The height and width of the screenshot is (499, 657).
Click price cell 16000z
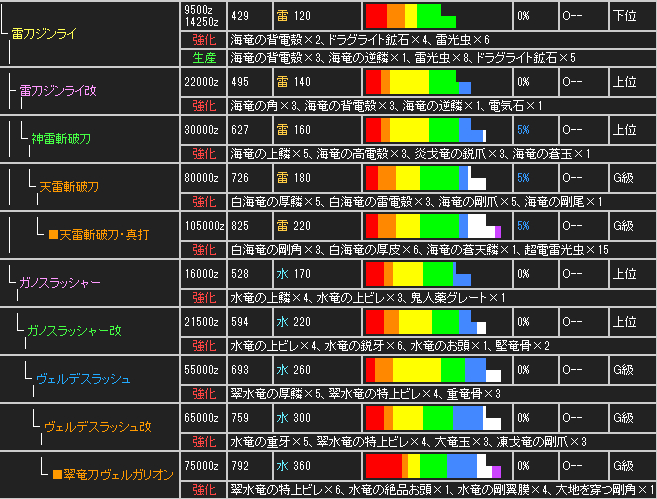[x=204, y=274]
